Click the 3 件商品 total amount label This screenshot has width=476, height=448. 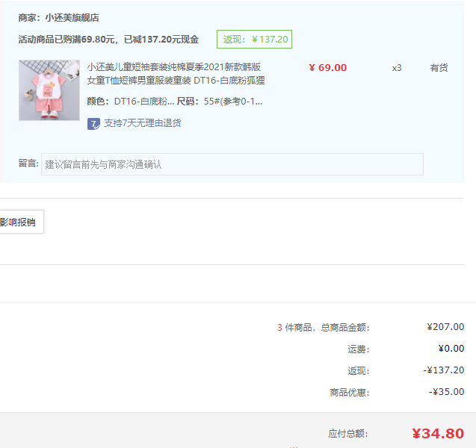click(323, 328)
